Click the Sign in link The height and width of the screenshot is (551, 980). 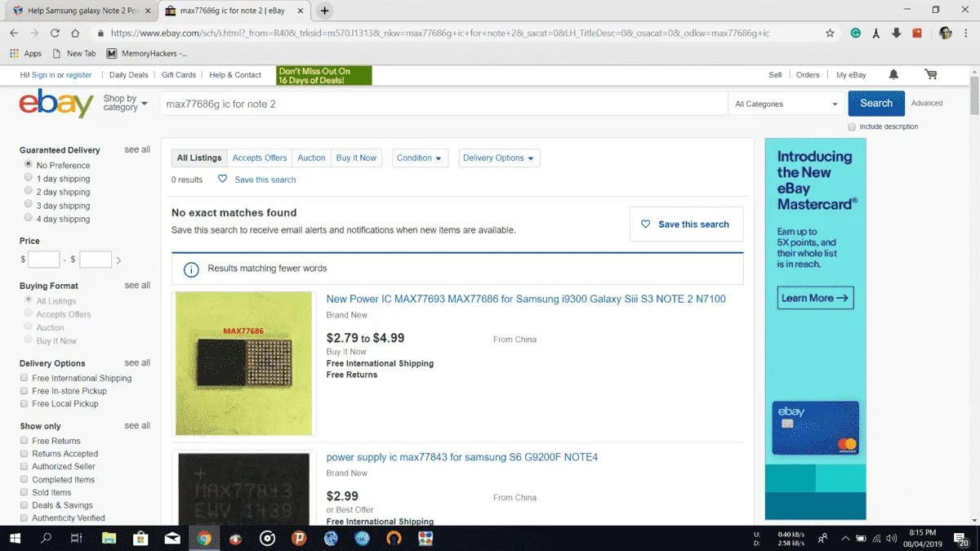tap(42, 74)
